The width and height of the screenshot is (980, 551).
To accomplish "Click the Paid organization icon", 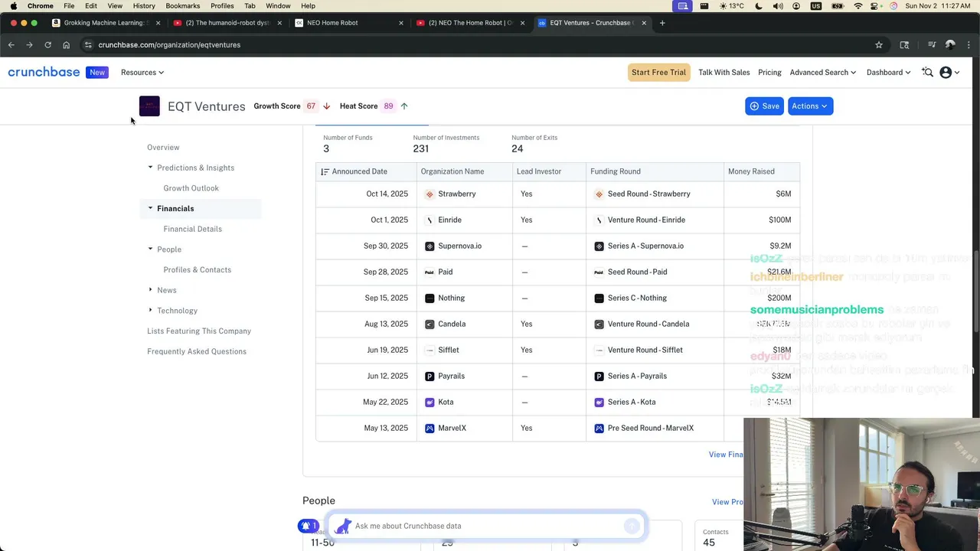I will tap(430, 272).
